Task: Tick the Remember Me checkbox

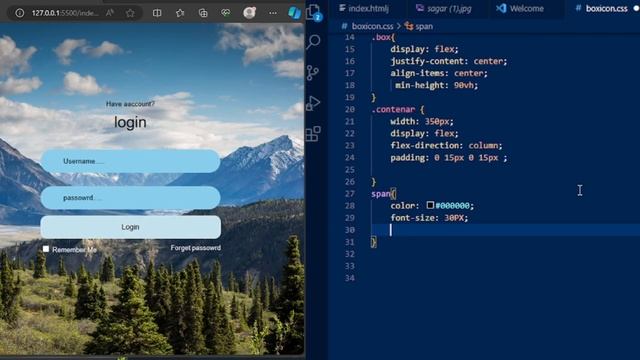Action: click(46, 249)
